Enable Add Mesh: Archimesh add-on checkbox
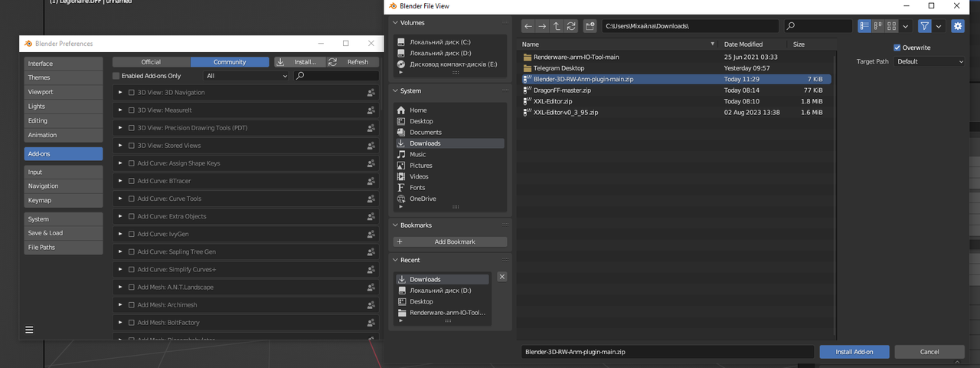980x368 pixels. (132, 304)
